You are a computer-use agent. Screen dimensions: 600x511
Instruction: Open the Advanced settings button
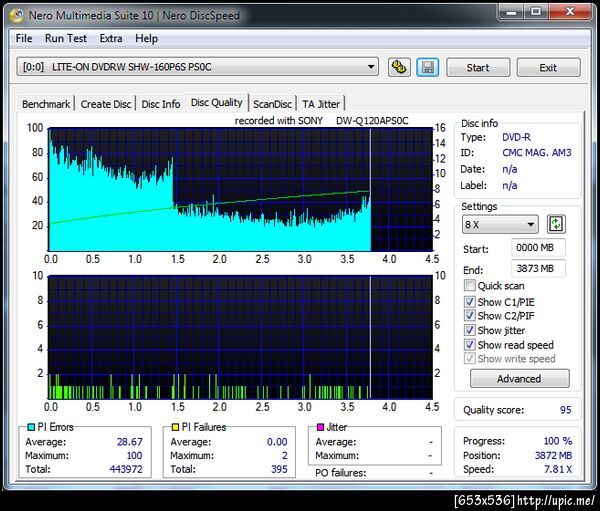[x=519, y=379]
